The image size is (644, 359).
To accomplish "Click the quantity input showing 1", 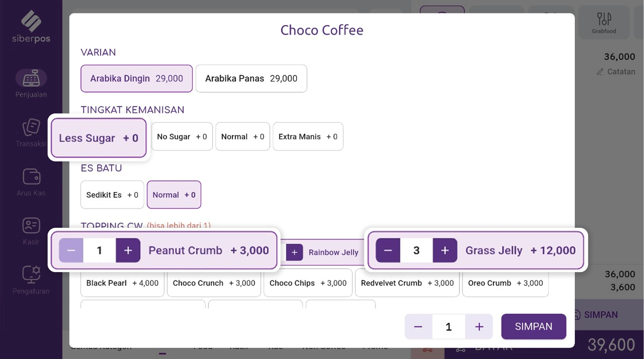I will pyautogui.click(x=448, y=326).
